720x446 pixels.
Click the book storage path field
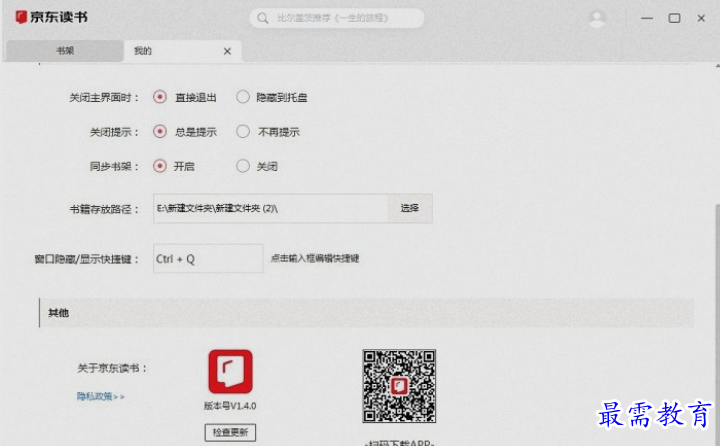271,209
